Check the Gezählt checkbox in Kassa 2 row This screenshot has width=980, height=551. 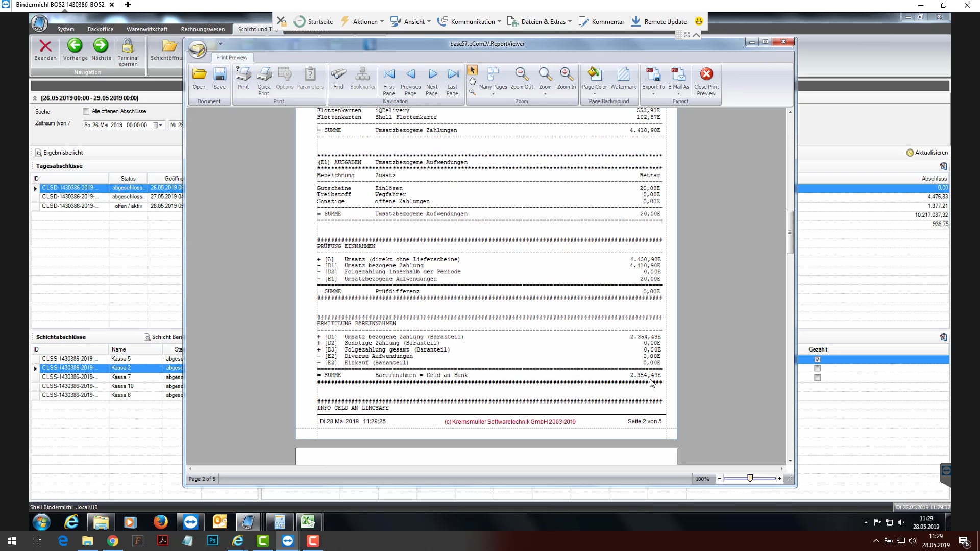pos(817,369)
